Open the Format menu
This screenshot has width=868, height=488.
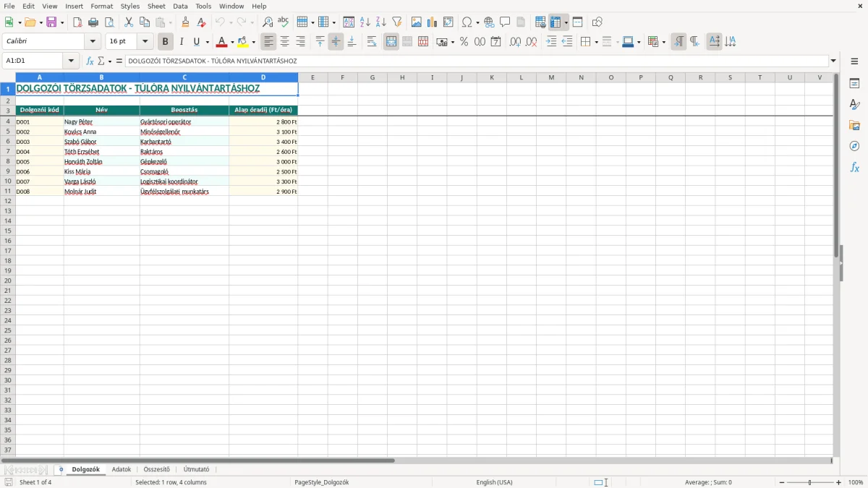pos(102,6)
